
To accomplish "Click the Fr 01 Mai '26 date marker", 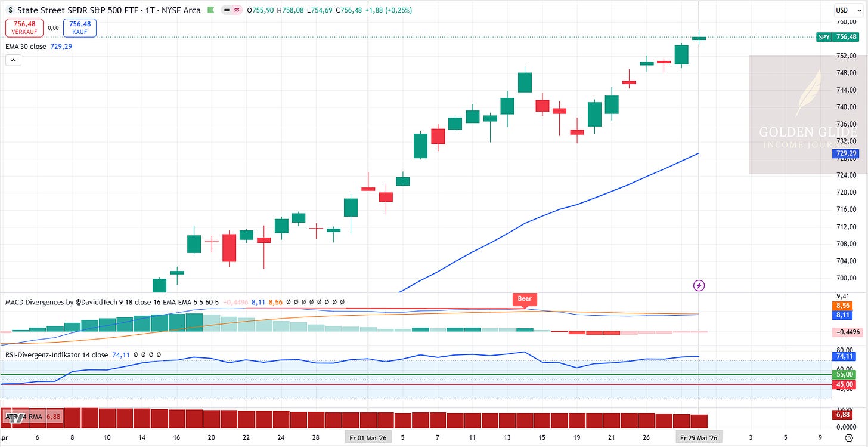I will click(x=368, y=438).
